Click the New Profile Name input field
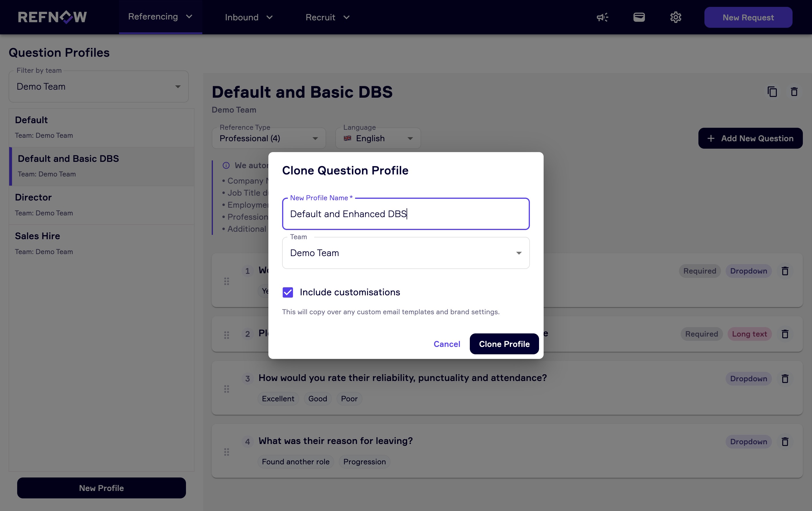The width and height of the screenshot is (812, 511). tap(406, 214)
